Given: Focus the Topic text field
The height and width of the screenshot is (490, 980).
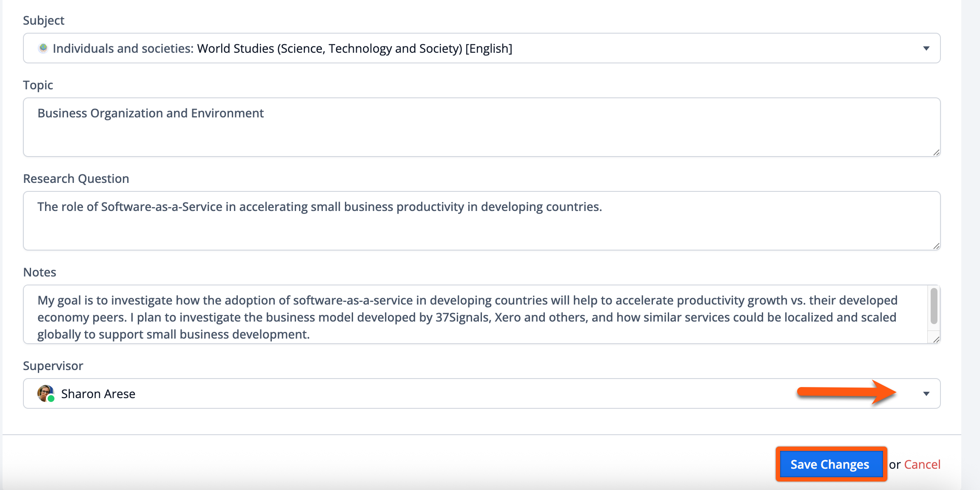Looking at the screenshot, I should coord(481,127).
